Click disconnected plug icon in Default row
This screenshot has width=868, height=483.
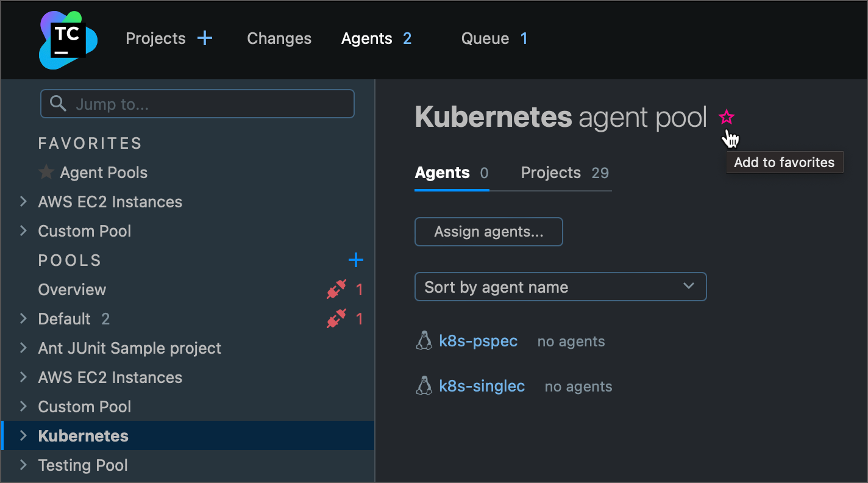[x=336, y=319]
